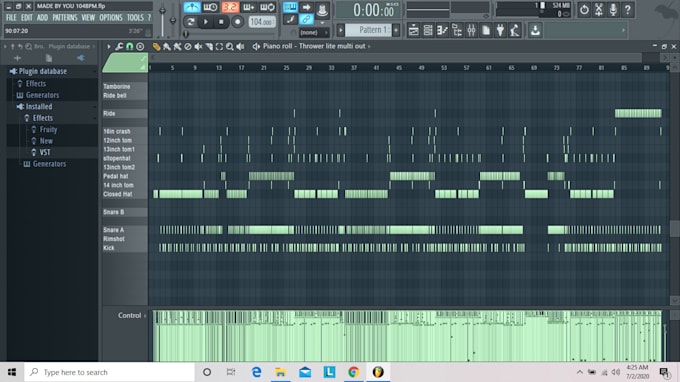Select the playback speaker tool
This screenshot has width=680, height=382.
[x=240, y=46]
